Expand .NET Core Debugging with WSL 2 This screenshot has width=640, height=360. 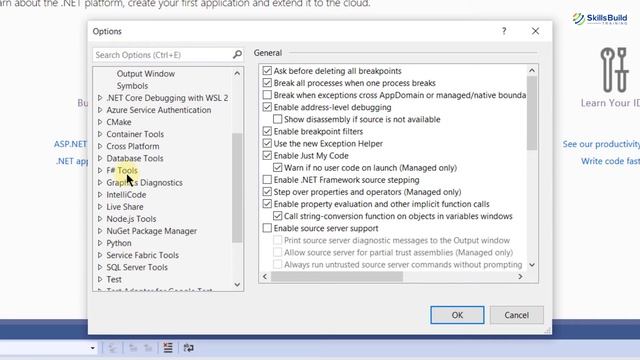100,98
